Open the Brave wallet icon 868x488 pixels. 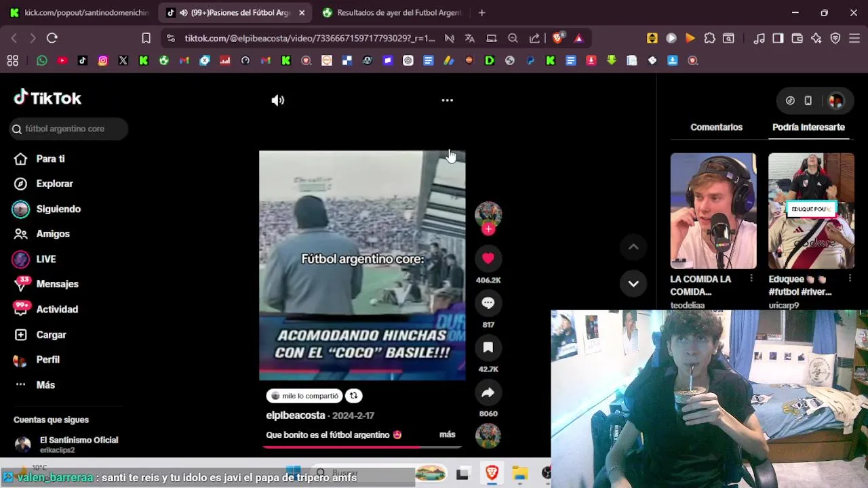[x=797, y=39]
